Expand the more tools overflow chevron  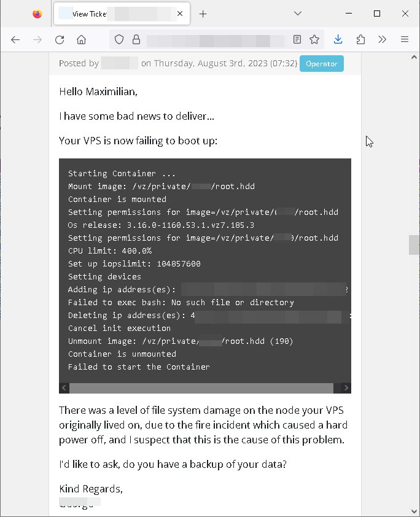[382, 39]
